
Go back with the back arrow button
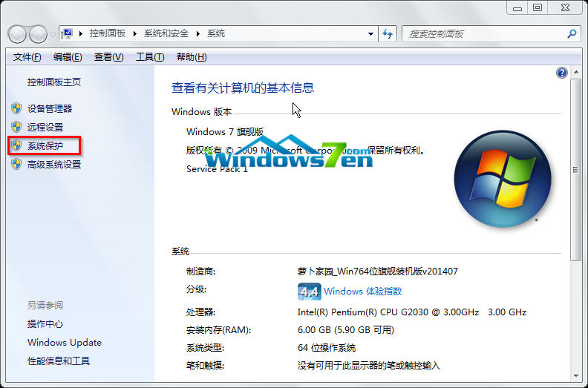point(17,34)
